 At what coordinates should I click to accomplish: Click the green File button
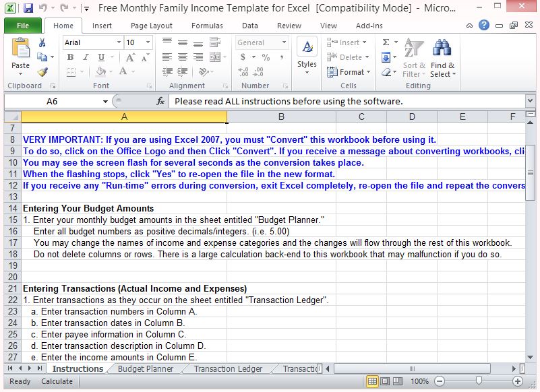pos(22,26)
